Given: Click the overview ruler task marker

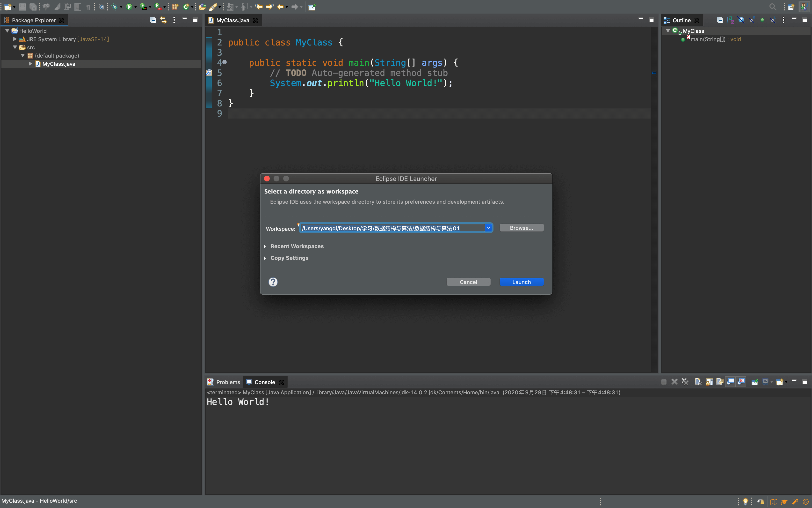Looking at the screenshot, I should pos(654,73).
